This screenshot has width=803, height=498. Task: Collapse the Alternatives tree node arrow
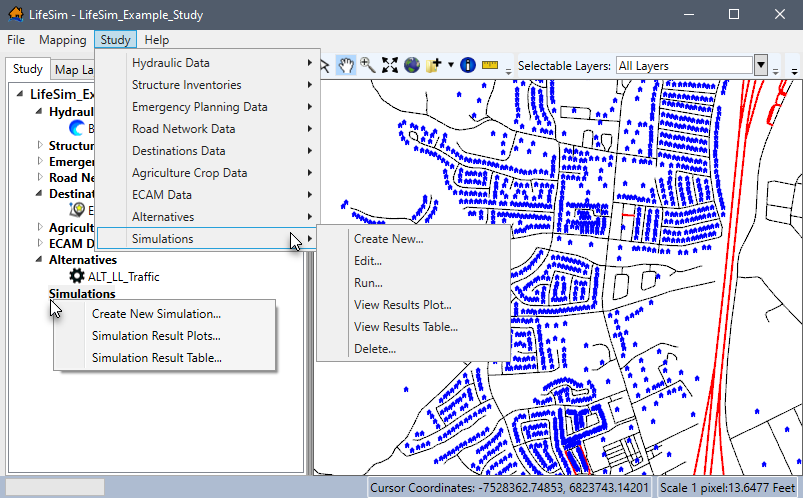tap(39, 259)
